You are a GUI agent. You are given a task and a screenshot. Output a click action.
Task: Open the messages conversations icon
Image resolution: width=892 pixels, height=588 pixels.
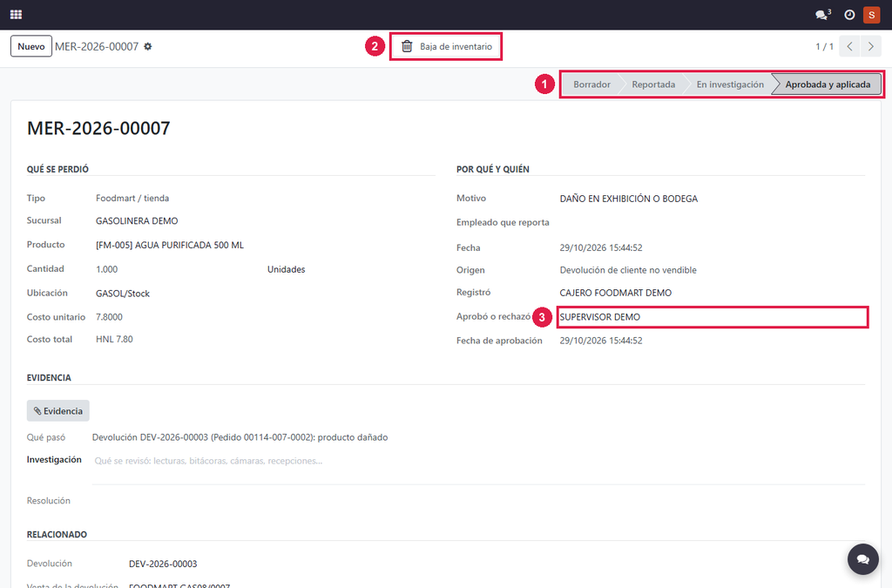pos(822,15)
